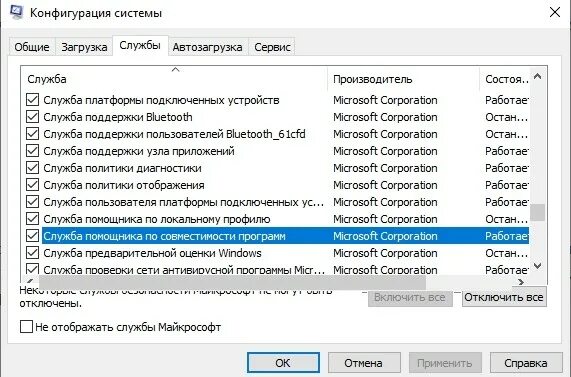Enable Не отображать службы Майкрософт checkbox
The height and width of the screenshot is (377, 571).
[26, 327]
